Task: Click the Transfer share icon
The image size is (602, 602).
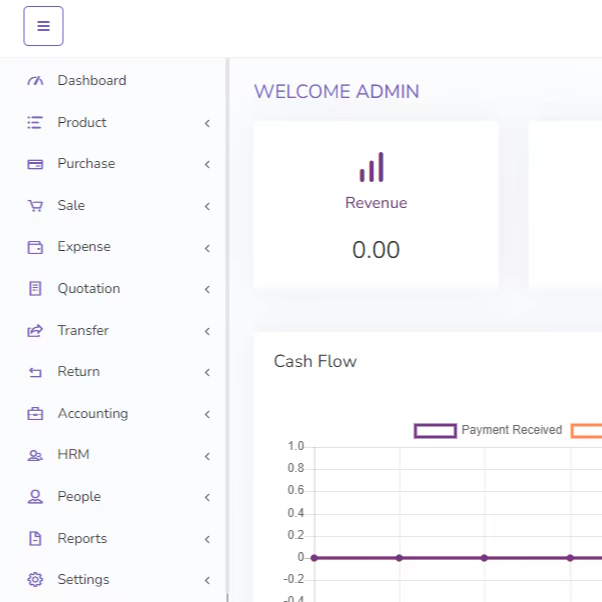Action: (36, 331)
